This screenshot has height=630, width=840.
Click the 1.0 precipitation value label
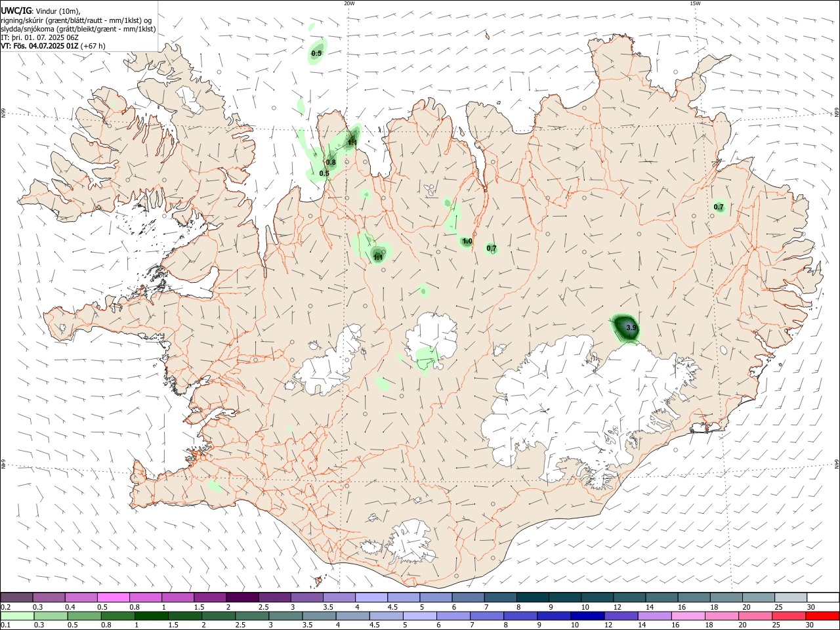tap(467, 241)
